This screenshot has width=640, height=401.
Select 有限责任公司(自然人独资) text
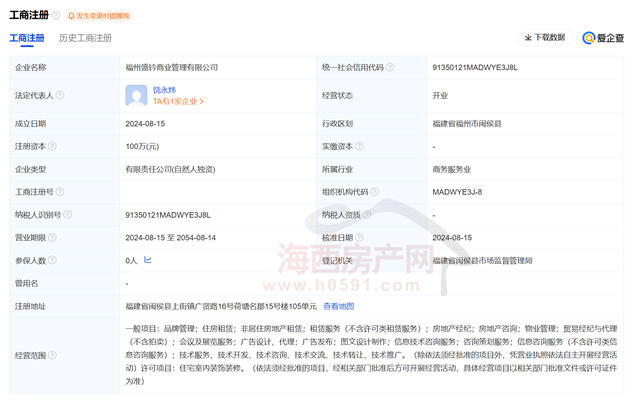[x=170, y=169]
